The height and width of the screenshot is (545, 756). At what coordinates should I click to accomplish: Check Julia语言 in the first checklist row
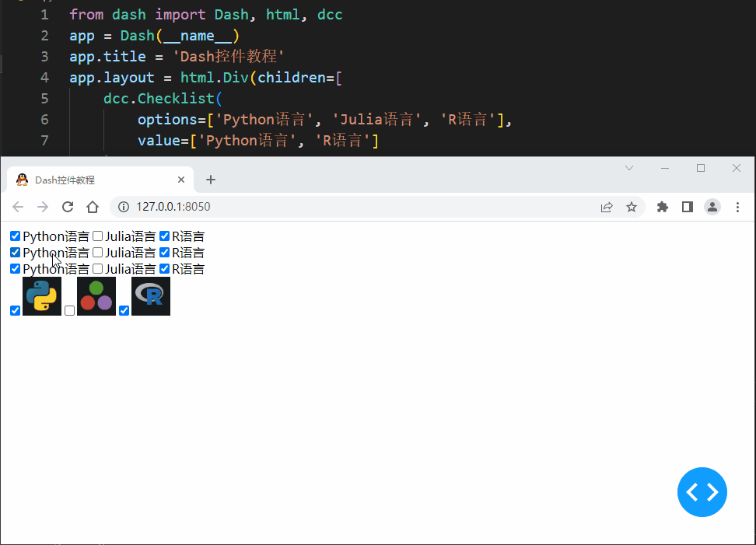tap(97, 236)
